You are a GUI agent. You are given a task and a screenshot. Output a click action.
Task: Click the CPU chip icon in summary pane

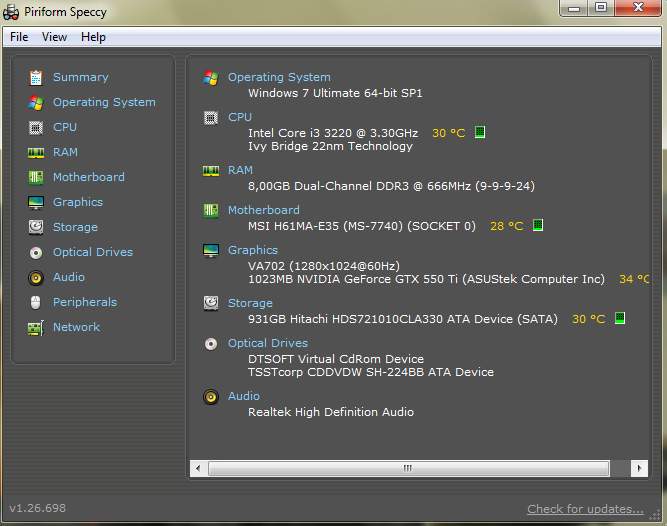coord(211,118)
